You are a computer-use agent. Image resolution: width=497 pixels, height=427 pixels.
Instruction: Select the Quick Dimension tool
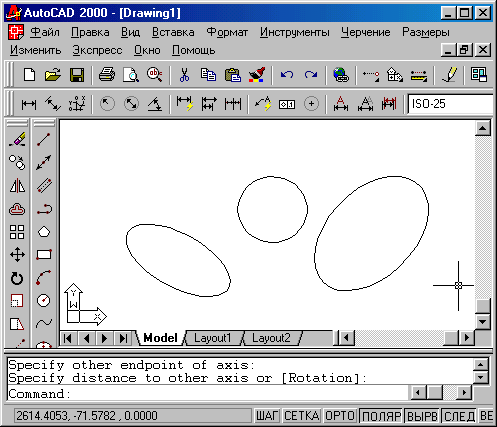coord(185,104)
